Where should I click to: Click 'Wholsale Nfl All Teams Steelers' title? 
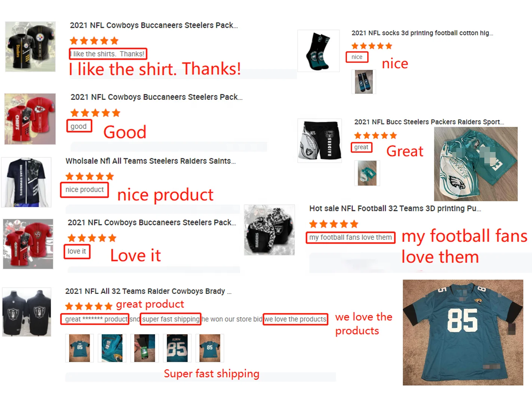(151, 161)
